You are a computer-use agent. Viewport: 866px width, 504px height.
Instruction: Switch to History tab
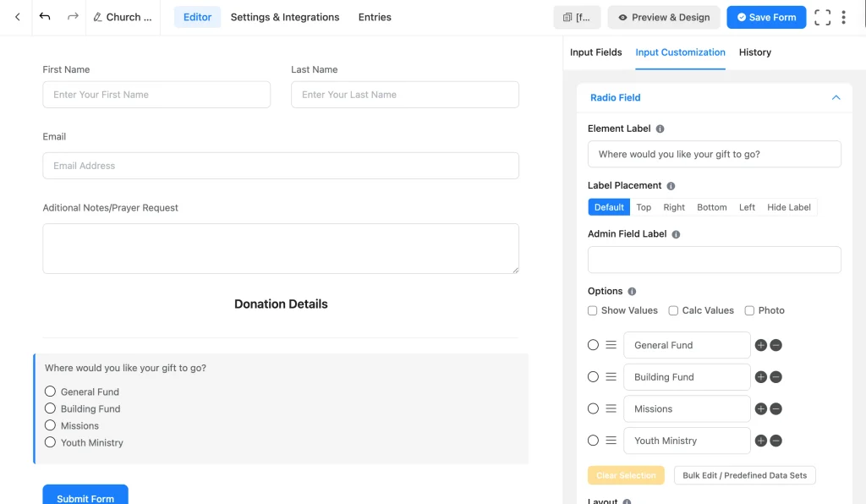tap(755, 52)
